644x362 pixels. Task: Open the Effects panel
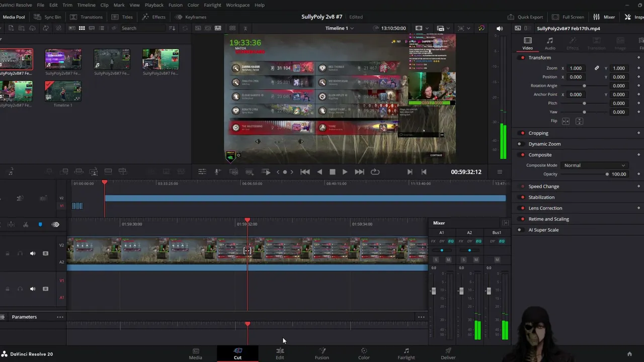coord(154,17)
